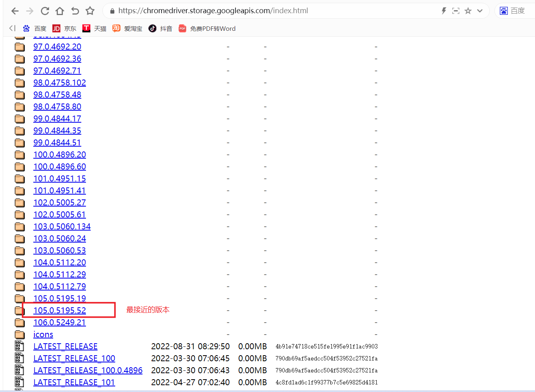Open the LATEST_RELEASE_100.0.4896 file
Screen dimensions: 535x392
(x=88, y=370)
